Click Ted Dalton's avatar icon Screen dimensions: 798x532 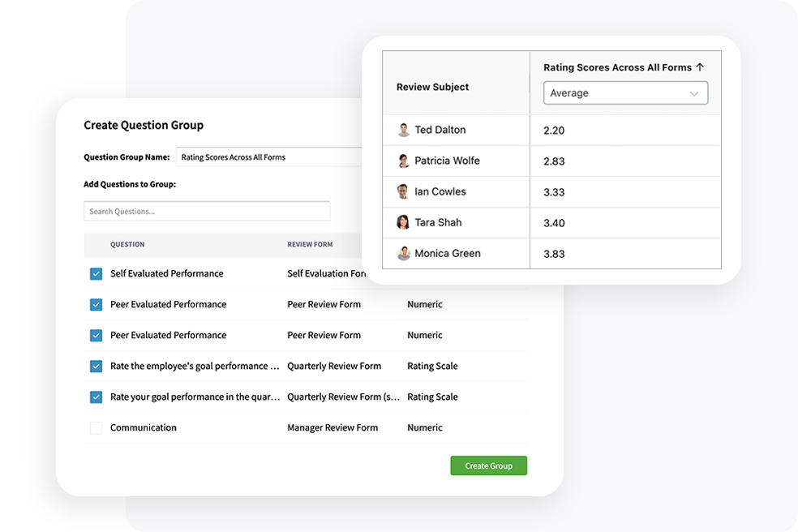tap(403, 130)
